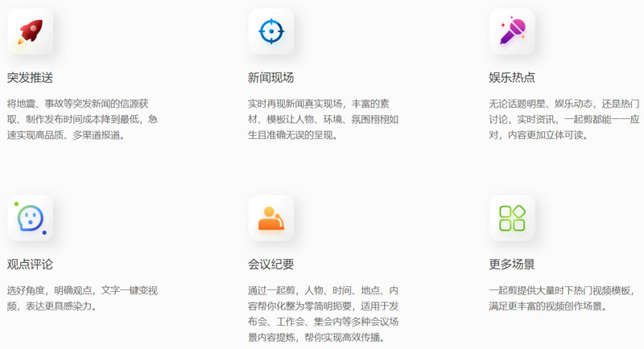This screenshot has width=644, height=349.
Task: Select the smiley chat bubble icon for 观点评论
Action: click(x=30, y=218)
